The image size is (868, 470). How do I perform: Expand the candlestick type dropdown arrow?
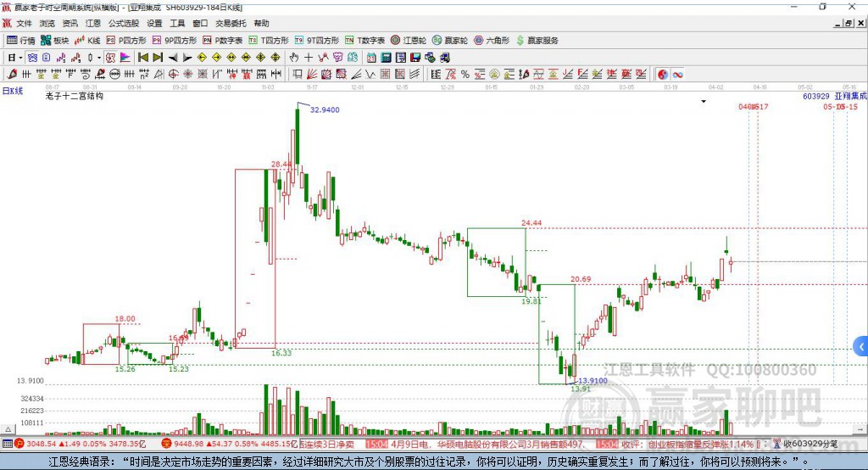point(99,58)
